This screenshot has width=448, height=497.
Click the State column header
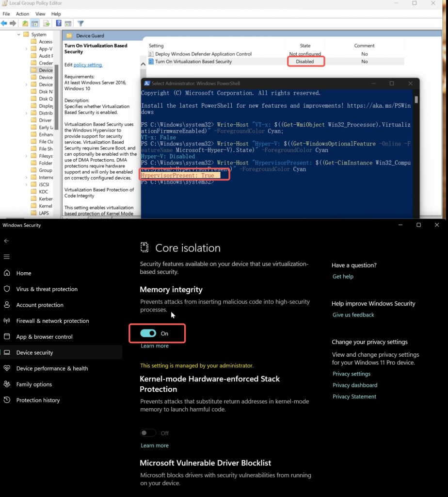(x=305, y=46)
